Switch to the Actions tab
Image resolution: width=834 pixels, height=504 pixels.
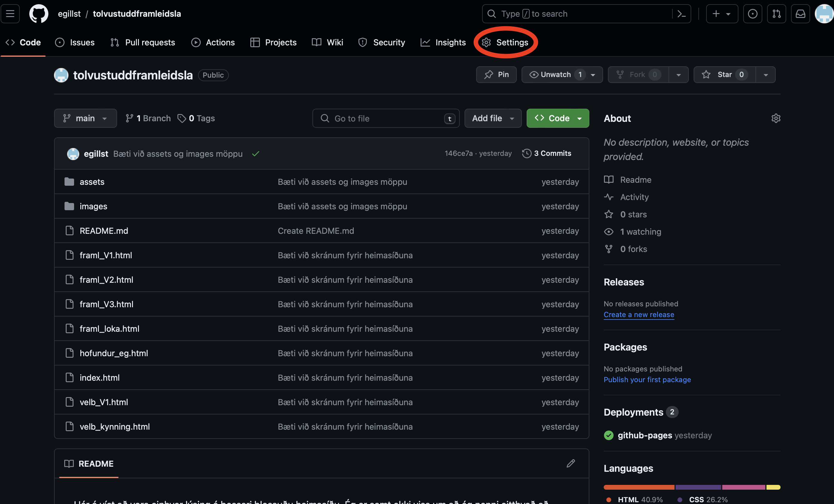[x=213, y=43]
